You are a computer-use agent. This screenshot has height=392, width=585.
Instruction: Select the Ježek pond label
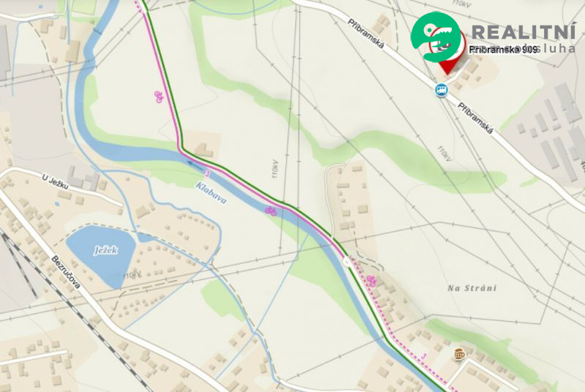(x=106, y=250)
